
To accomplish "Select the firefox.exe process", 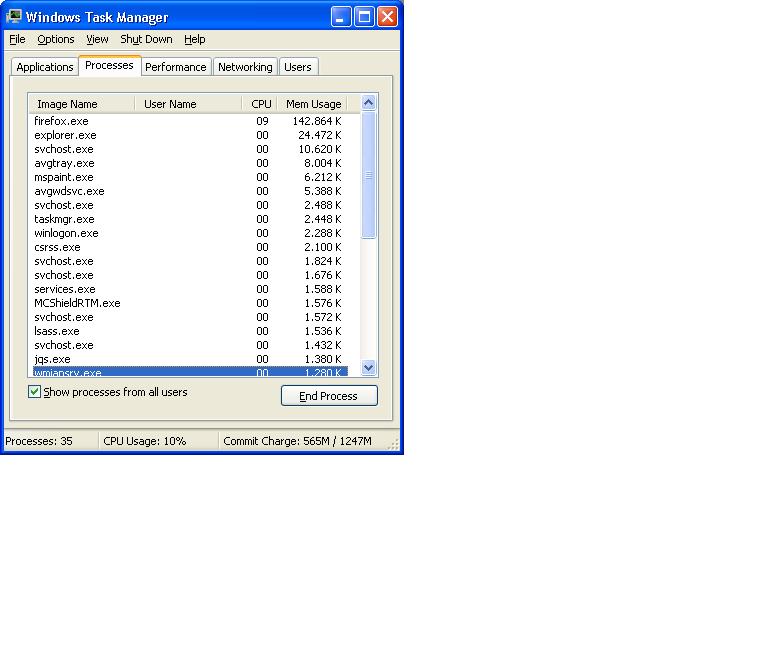I will click(190, 121).
